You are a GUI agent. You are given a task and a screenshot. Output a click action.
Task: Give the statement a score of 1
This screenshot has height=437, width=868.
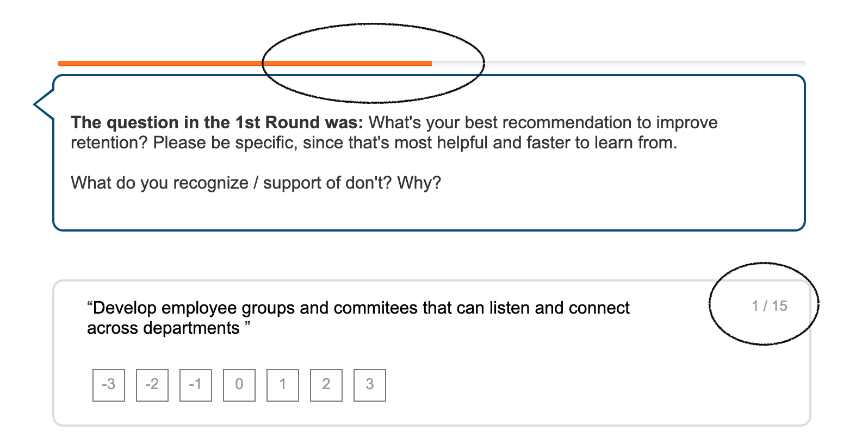(x=283, y=385)
